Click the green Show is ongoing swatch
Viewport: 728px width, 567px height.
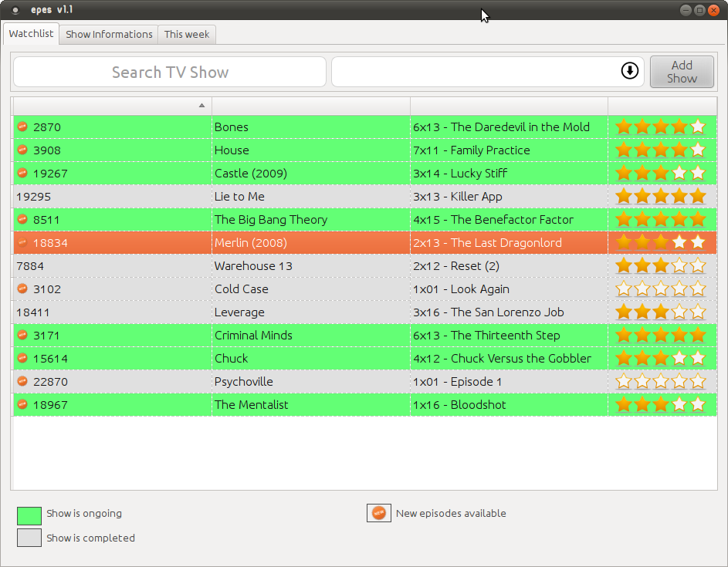pyautogui.click(x=29, y=515)
